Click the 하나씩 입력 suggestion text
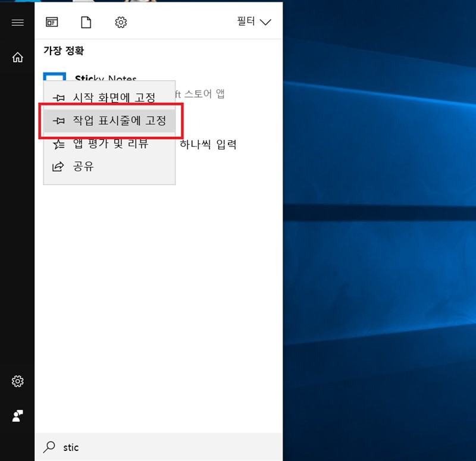Image resolution: width=476 pixels, height=461 pixels. [x=208, y=144]
